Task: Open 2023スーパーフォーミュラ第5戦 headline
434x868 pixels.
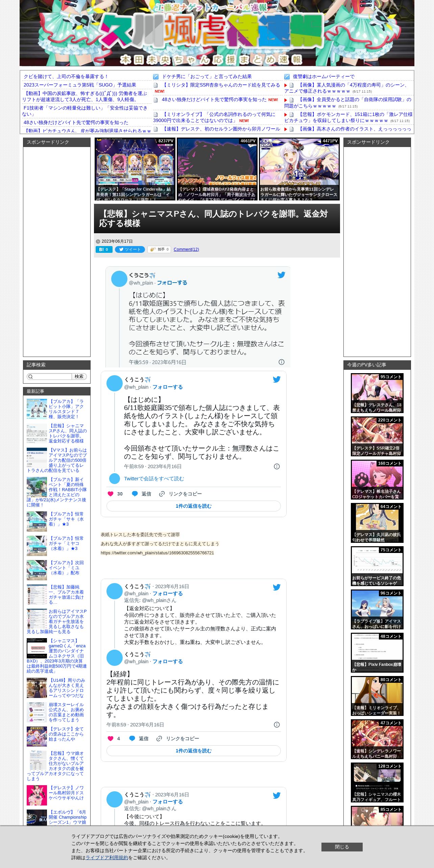Action: tap(80, 85)
